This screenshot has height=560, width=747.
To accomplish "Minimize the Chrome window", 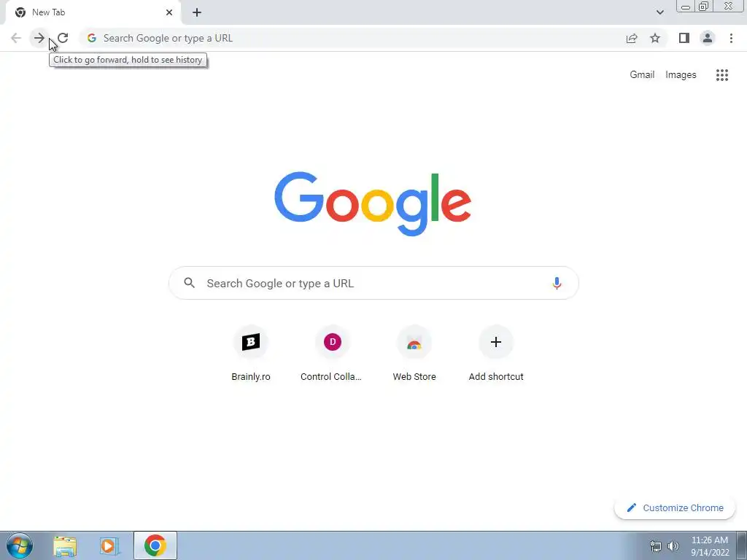I will pyautogui.click(x=686, y=7).
